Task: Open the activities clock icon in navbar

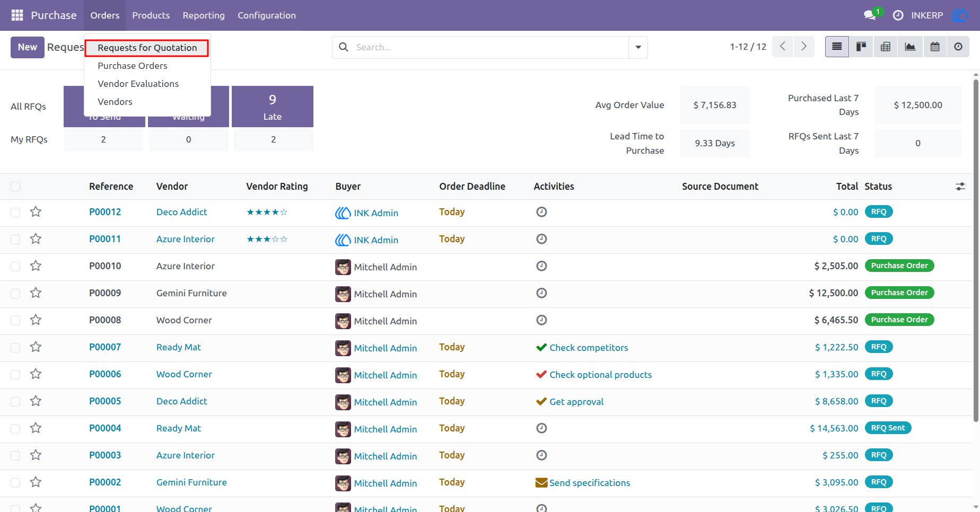Action: [898, 15]
